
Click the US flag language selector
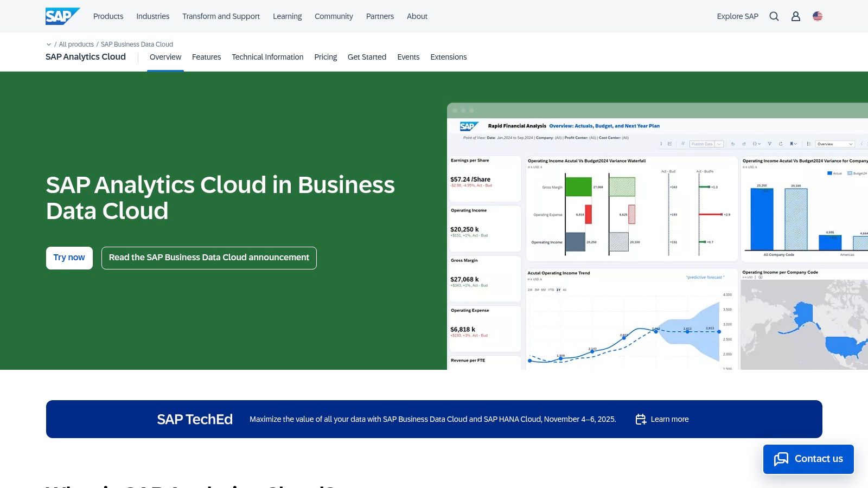point(817,16)
